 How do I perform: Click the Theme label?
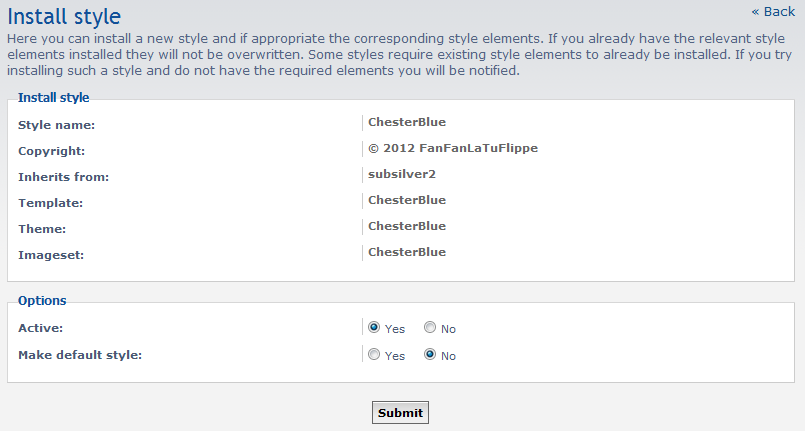pyautogui.click(x=43, y=229)
